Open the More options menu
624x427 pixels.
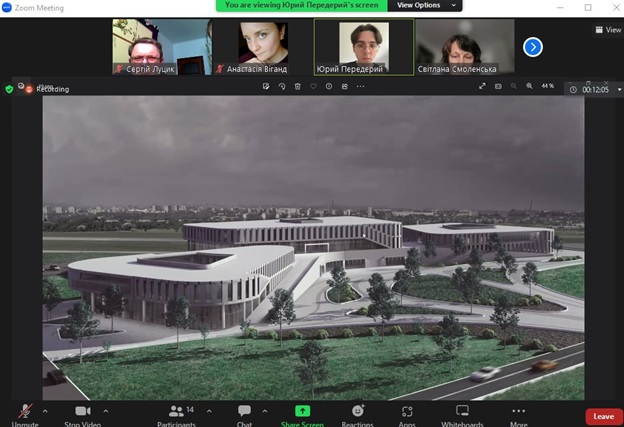(x=519, y=415)
